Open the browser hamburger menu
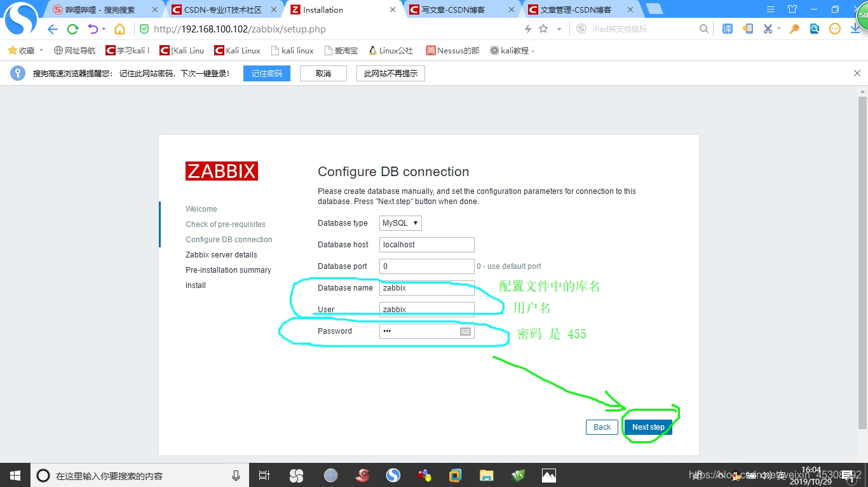 (771, 9)
